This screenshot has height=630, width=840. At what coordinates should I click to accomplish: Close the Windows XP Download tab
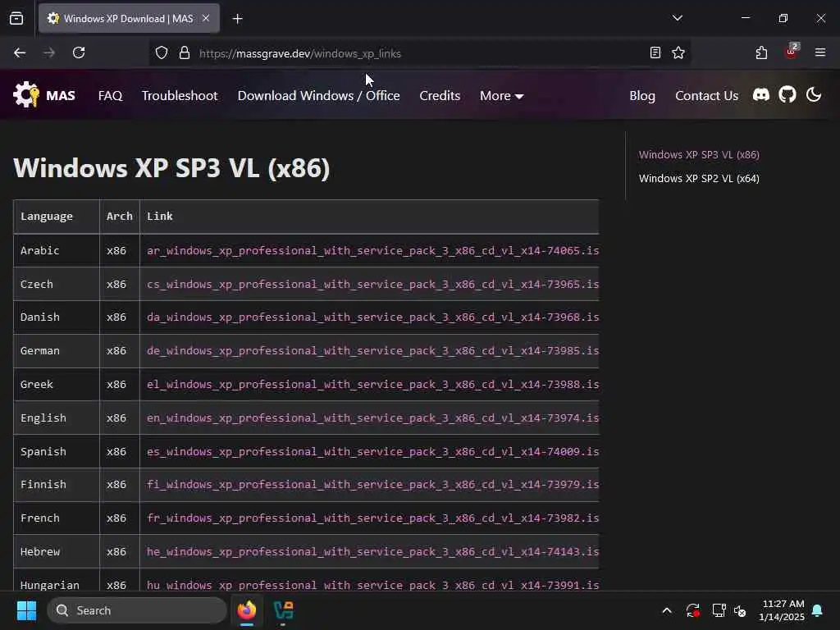[206, 18]
